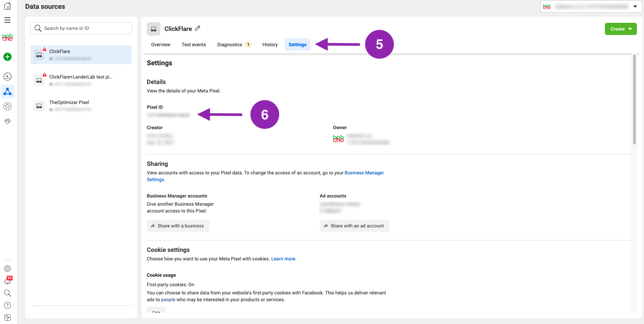This screenshot has width=644, height=324.
Task: Click the Search by name or ID field
Action: coord(81,28)
